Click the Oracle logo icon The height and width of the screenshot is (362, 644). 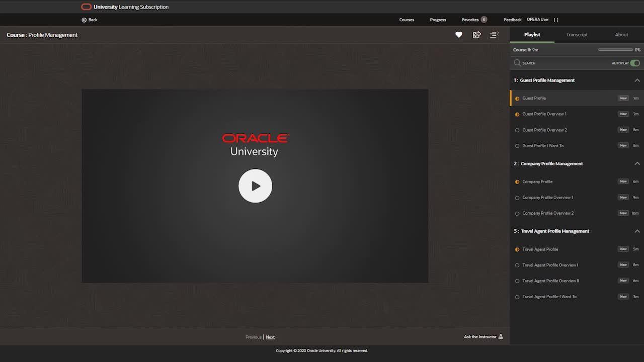[x=87, y=7]
